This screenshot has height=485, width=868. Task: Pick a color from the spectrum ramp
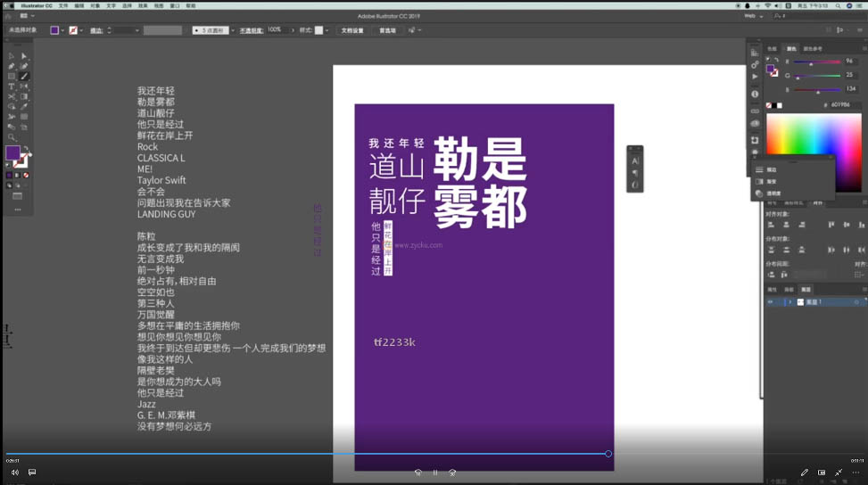tap(814, 152)
